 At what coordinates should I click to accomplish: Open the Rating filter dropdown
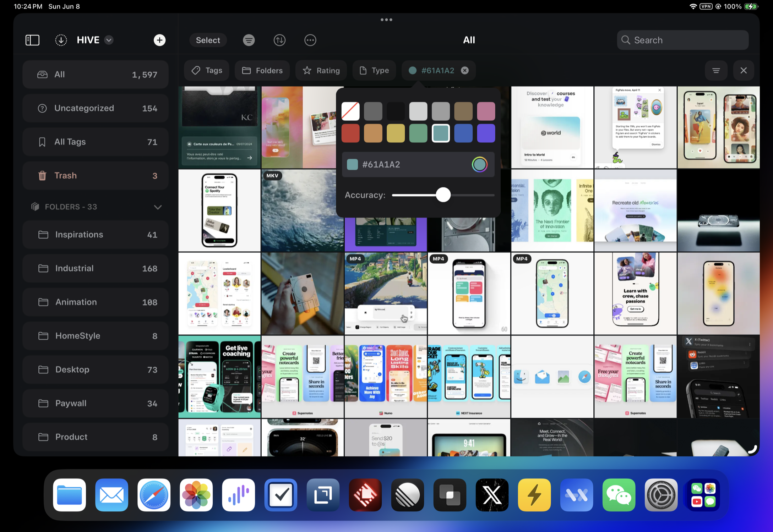321,70
